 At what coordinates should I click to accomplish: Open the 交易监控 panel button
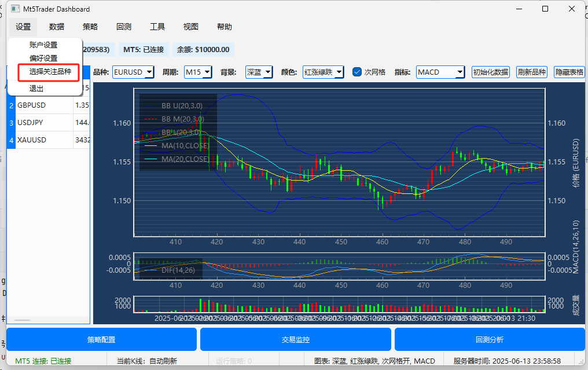(x=296, y=340)
